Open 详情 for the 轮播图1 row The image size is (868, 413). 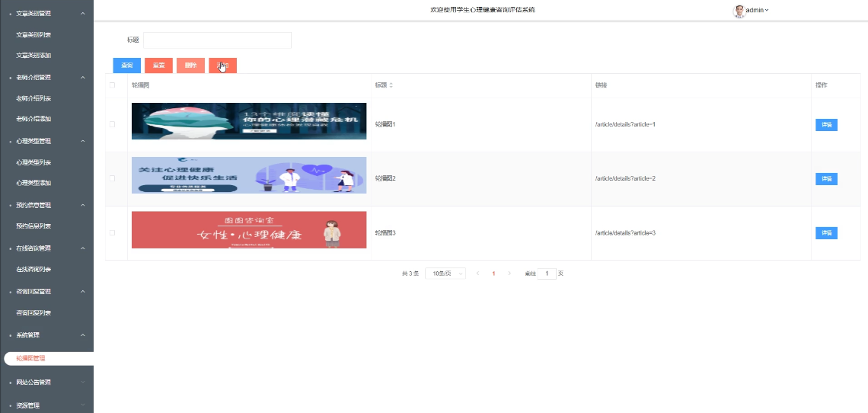[x=826, y=125]
